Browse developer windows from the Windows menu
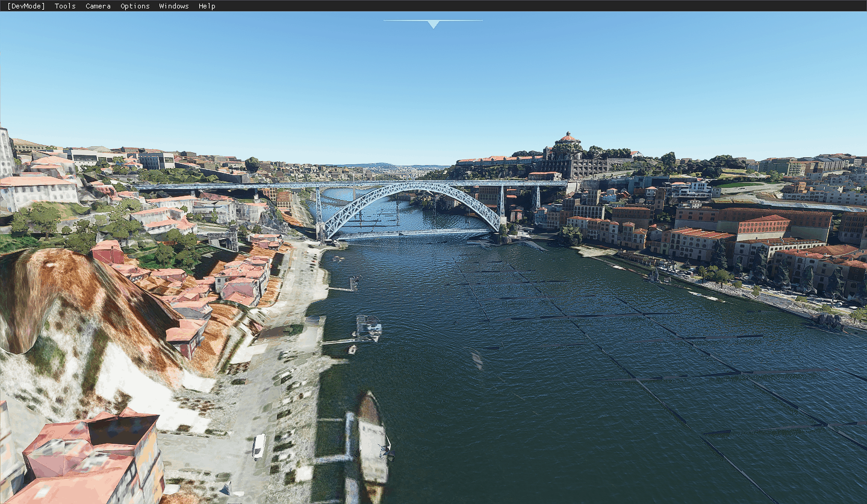The image size is (867, 504). (173, 6)
